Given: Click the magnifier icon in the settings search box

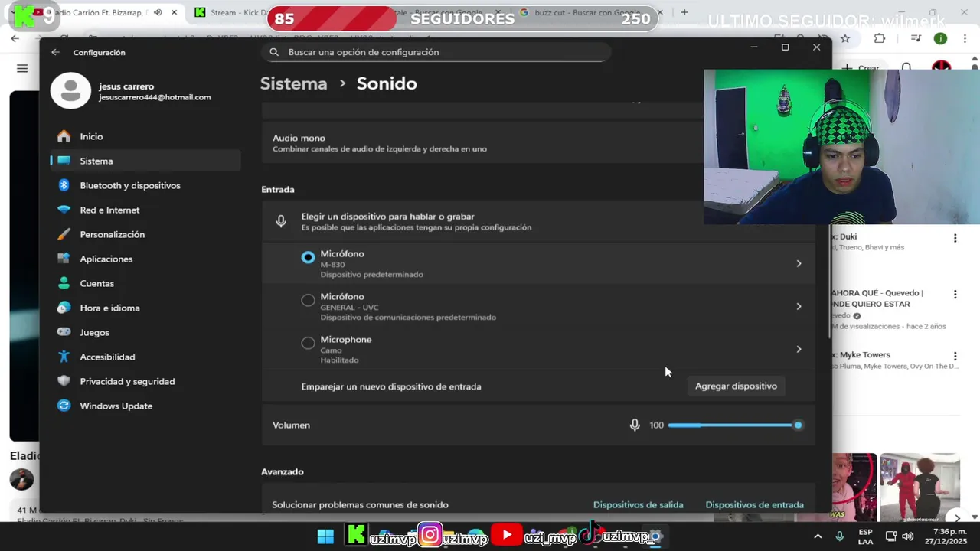Looking at the screenshot, I should 274,52.
